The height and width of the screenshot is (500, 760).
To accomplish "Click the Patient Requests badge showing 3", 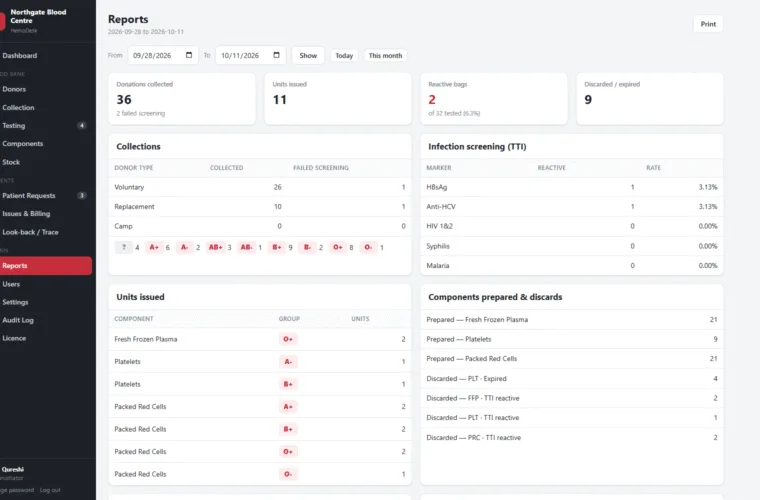I will pyautogui.click(x=82, y=196).
